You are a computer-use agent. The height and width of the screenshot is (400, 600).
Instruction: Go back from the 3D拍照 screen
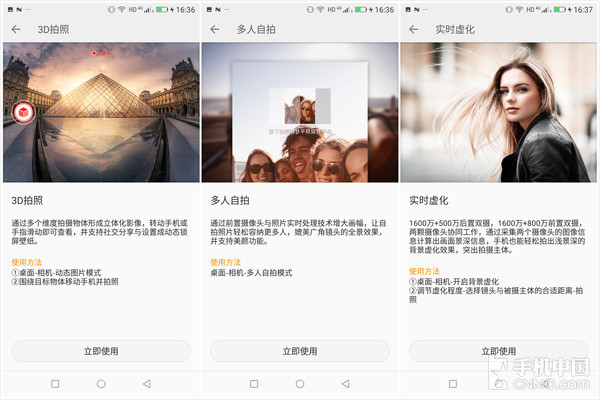[16, 29]
